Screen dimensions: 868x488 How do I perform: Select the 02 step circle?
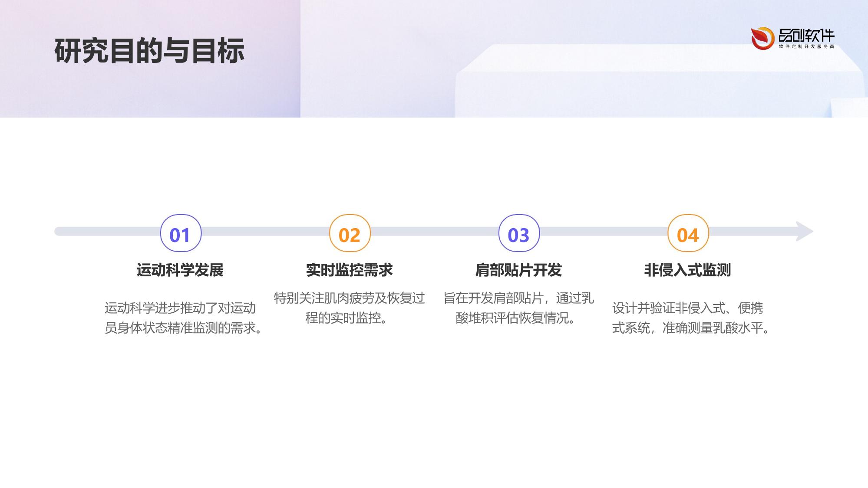pos(350,233)
